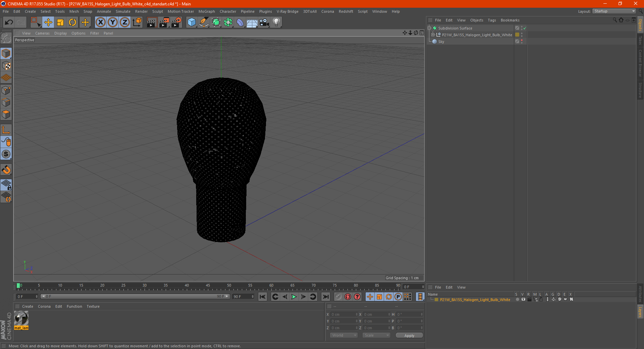This screenshot has height=349, width=644.
Task: Click Go to Start of animation
Action: [263, 297]
